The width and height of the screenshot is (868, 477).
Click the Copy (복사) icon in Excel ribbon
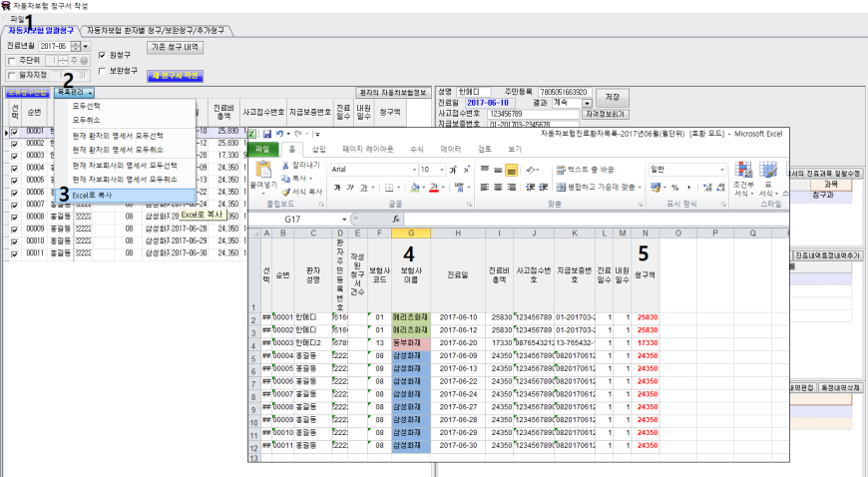click(x=285, y=179)
